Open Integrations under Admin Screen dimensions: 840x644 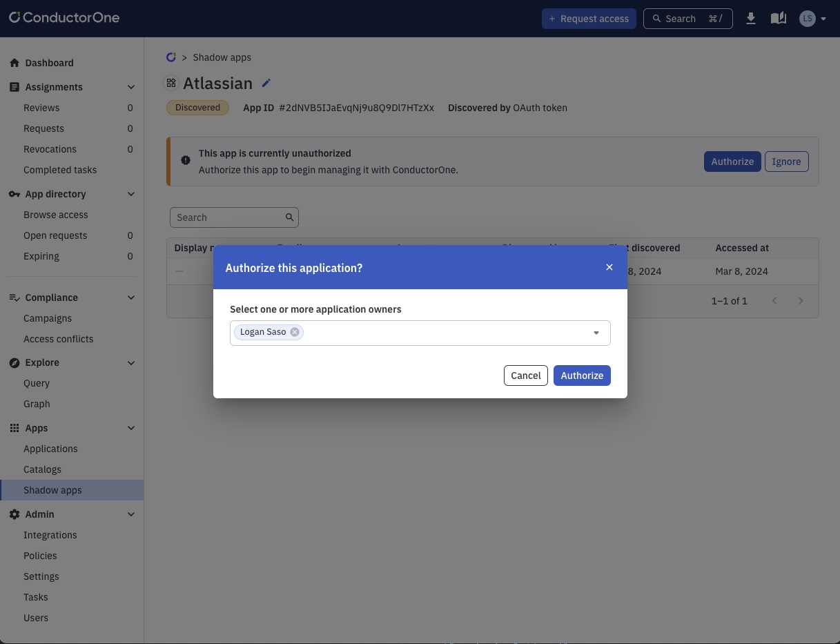(x=50, y=535)
